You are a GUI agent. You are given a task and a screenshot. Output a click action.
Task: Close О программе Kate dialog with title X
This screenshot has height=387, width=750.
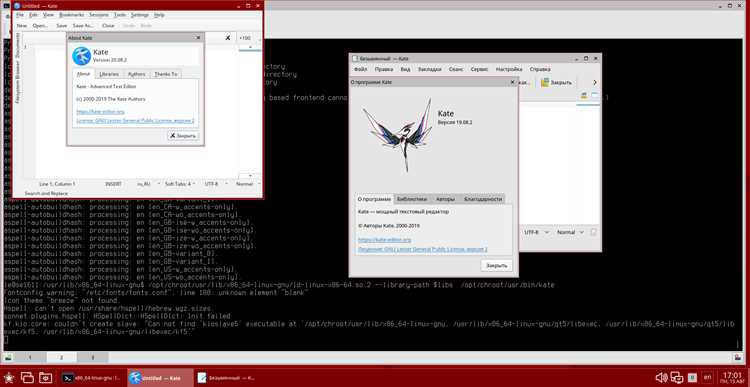(512, 82)
